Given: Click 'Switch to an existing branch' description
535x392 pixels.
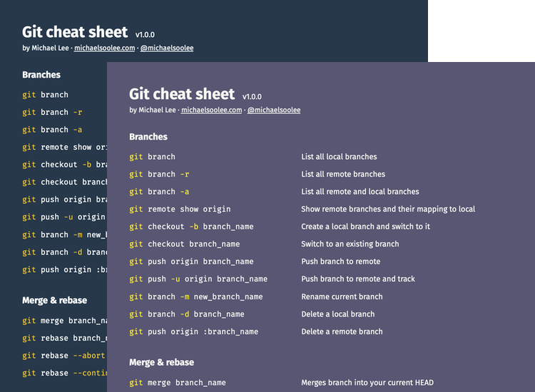Looking at the screenshot, I should (350, 244).
